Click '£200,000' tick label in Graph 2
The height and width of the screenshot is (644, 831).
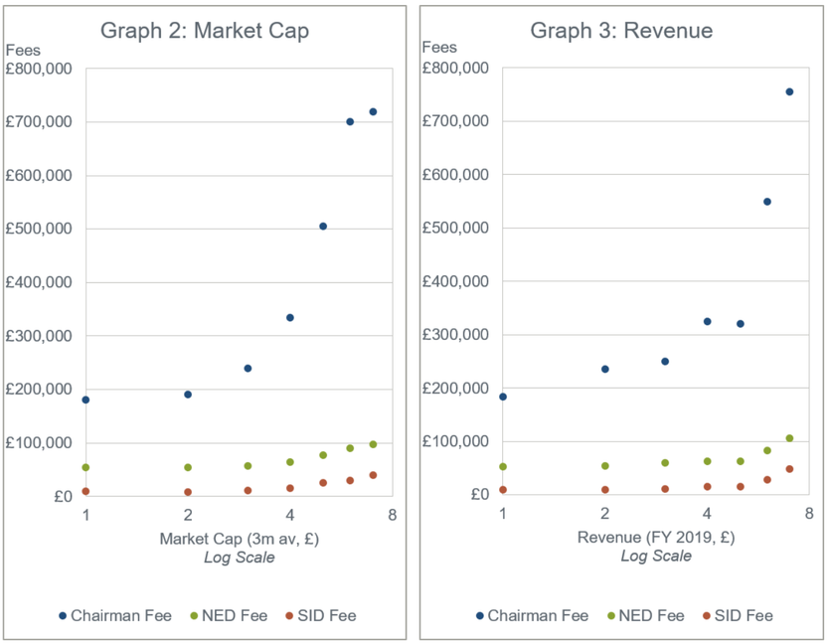tap(39, 389)
